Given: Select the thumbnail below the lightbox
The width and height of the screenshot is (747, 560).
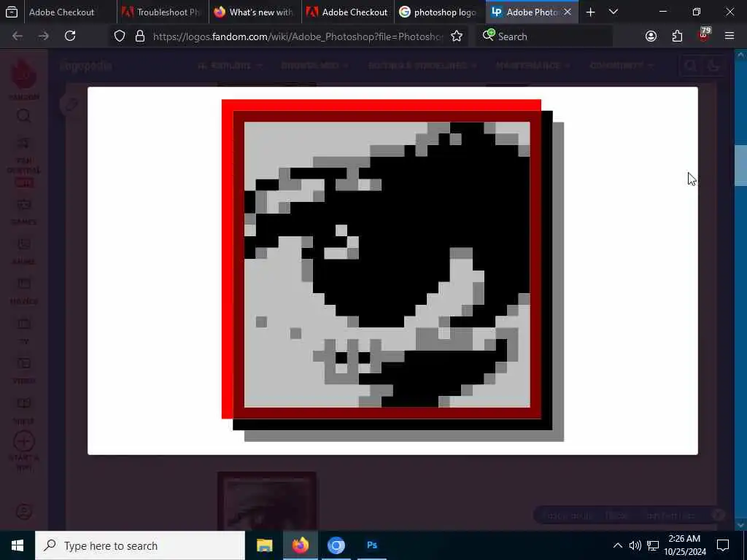Looking at the screenshot, I should 267,501.
